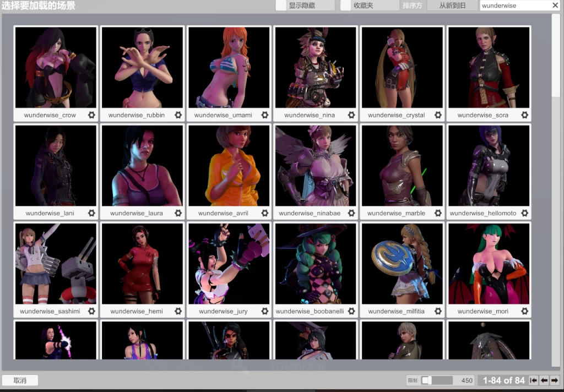Select the wunderwise_umami scene thumbnail
Image resolution: width=564 pixels, height=392 pixels.
[229, 67]
